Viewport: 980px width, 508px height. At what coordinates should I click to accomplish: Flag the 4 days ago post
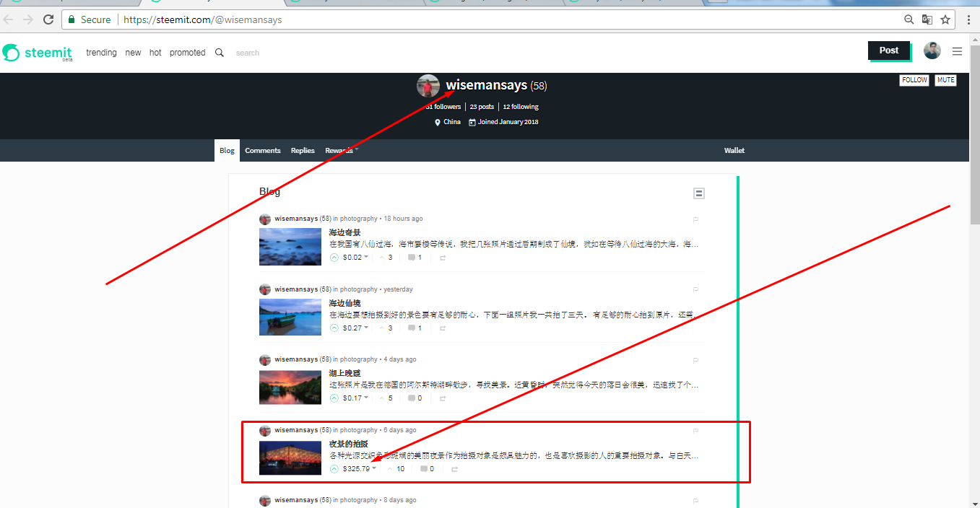(696, 359)
